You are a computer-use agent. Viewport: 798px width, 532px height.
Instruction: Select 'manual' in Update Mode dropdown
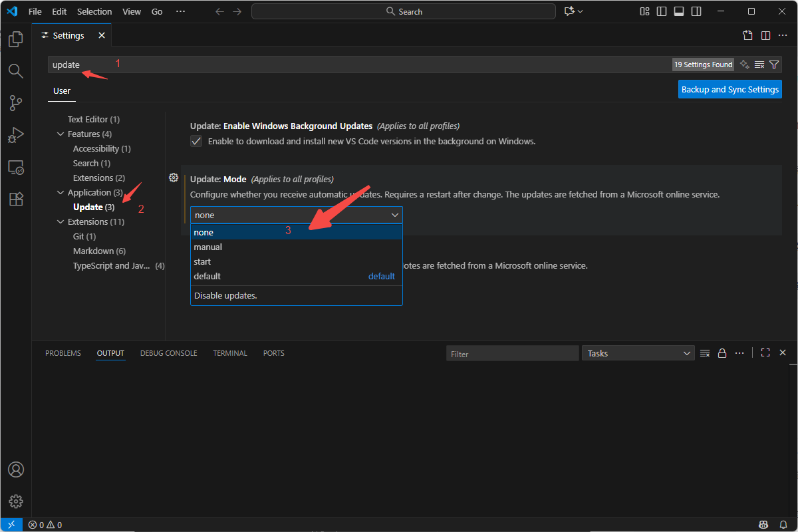pos(208,247)
